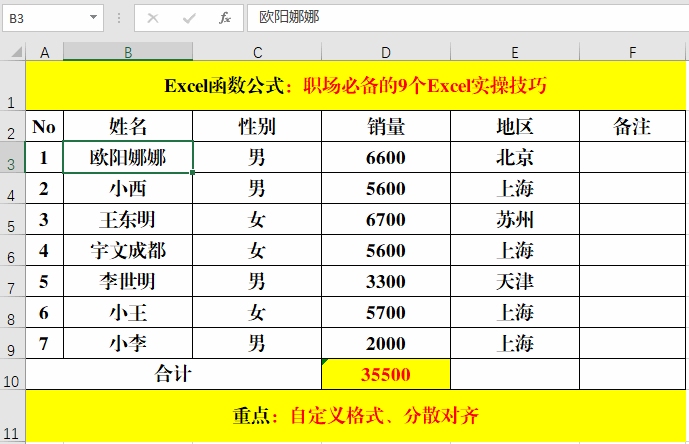Select column D header
689x444 pixels.
(386, 52)
